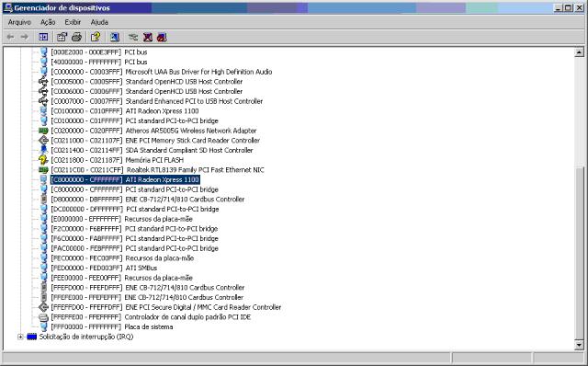Click the scrollbar down arrow

[x=580, y=345]
